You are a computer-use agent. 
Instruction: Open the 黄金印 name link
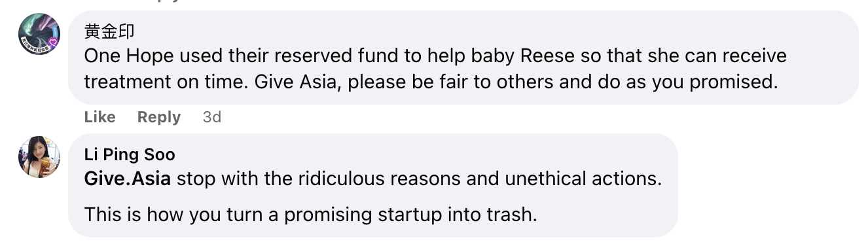click(109, 31)
